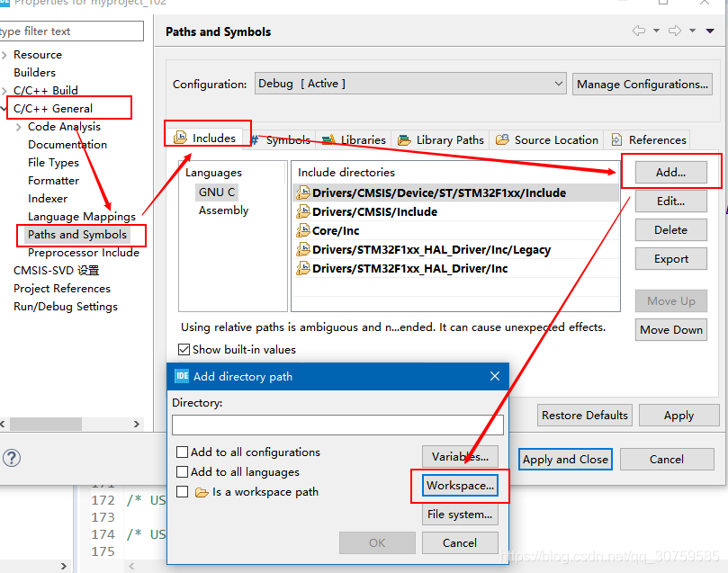Click IDE icon in Add directory path title
Viewport: 728px width, 573px height.
(182, 376)
